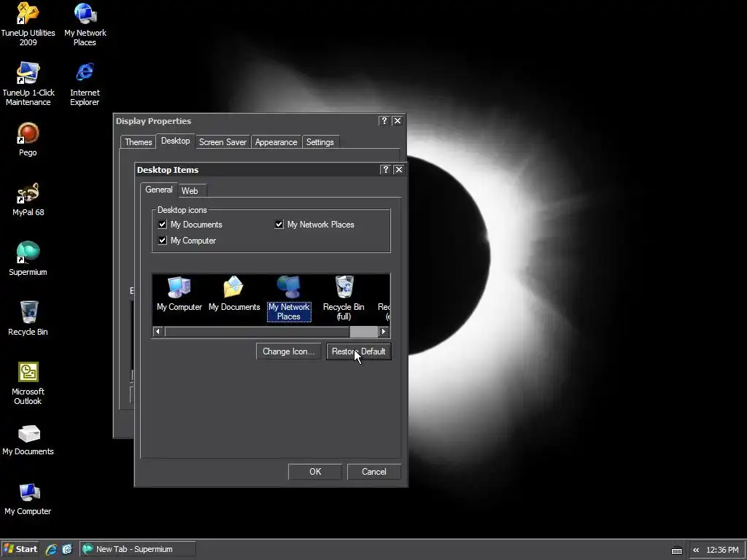Select TuneUp 1-Click Maintenance icon
This screenshot has width=747, height=560.
(28, 84)
